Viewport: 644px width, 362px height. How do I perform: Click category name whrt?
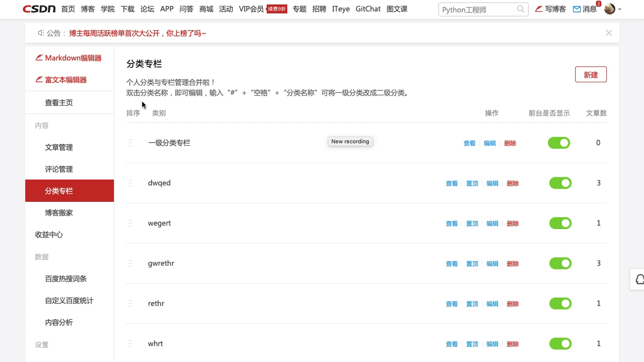[155, 344]
